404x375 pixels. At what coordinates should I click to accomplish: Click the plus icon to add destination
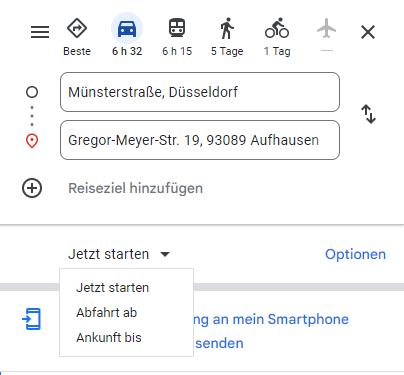[32, 188]
